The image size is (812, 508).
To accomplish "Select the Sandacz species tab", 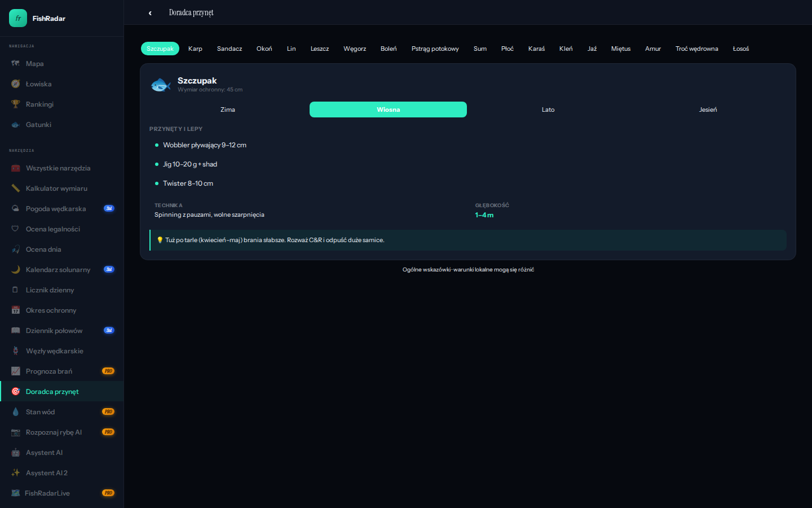I will coord(230,49).
